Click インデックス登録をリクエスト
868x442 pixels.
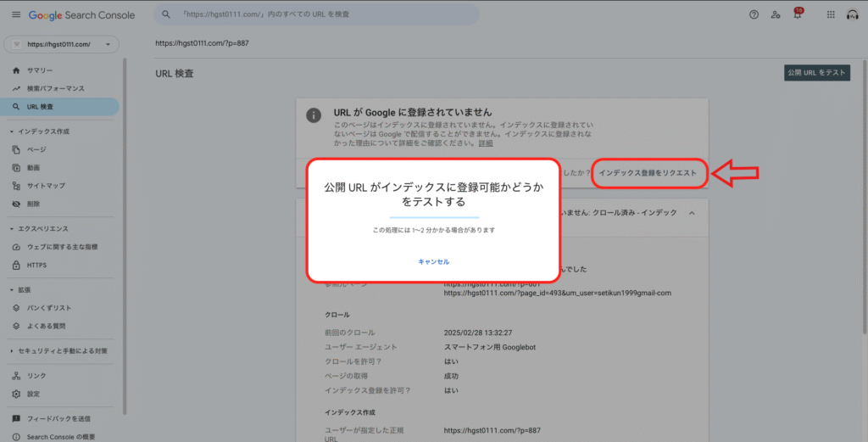point(648,173)
